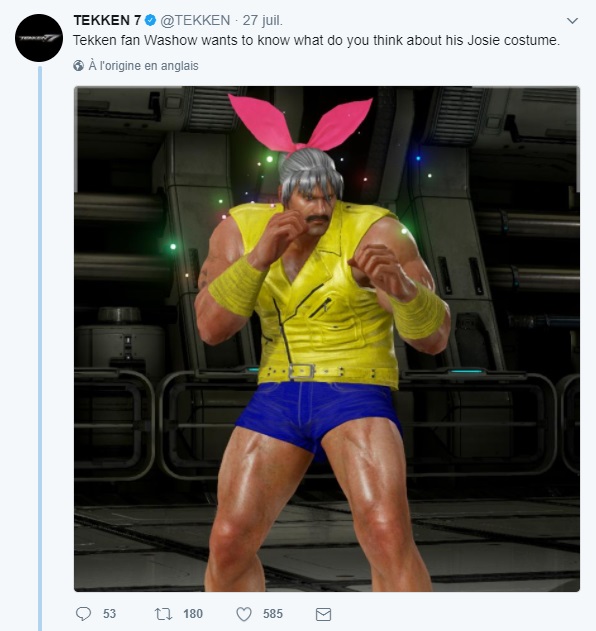Viewport: 596px width, 631px height.
Task: Click the tweet text about Josie costume
Action: coord(316,40)
